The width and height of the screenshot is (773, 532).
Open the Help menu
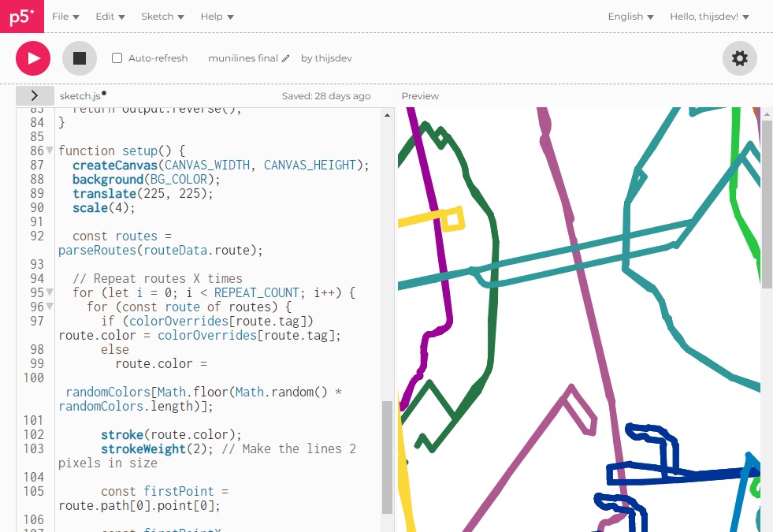coord(217,17)
